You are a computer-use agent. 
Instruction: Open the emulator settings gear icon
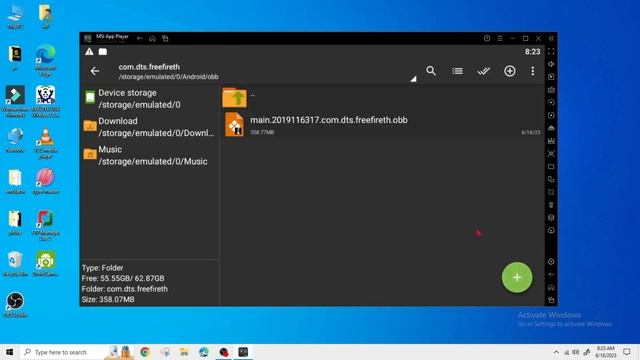[551, 262]
